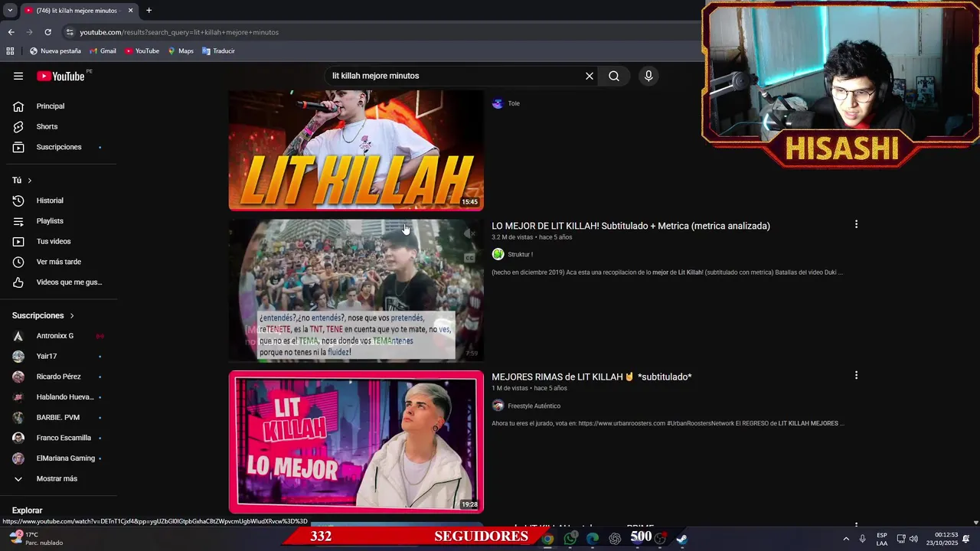Click the YouTube search input field

pyautogui.click(x=455, y=76)
